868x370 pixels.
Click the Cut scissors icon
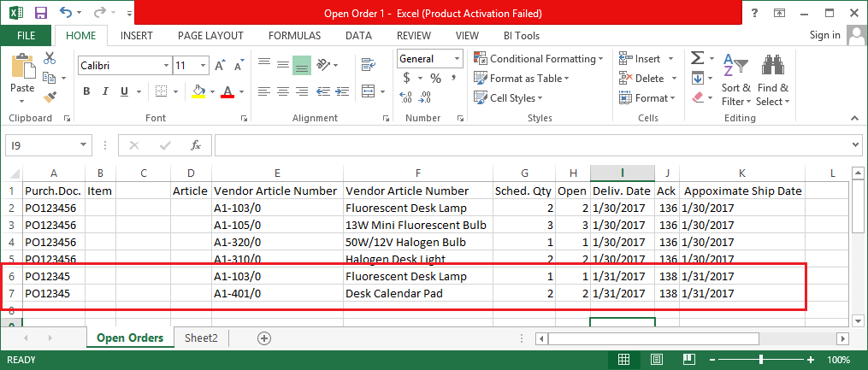point(50,58)
